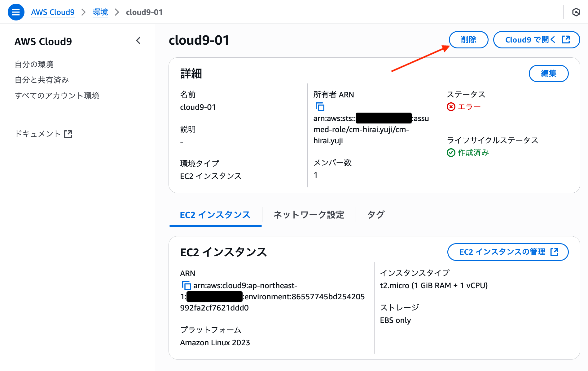The image size is (588, 371).
Task: Click the error status icon
Action: 451,107
